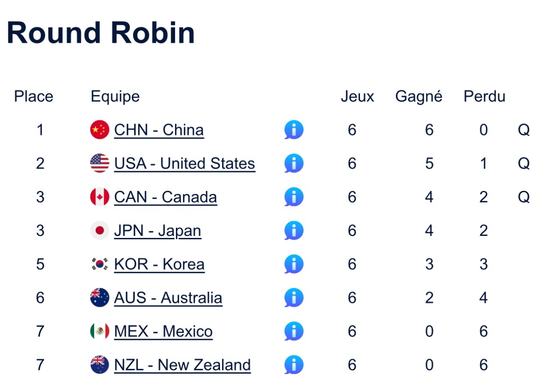Open info icon for Japan team
538x392 pixels.
point(294,231)
